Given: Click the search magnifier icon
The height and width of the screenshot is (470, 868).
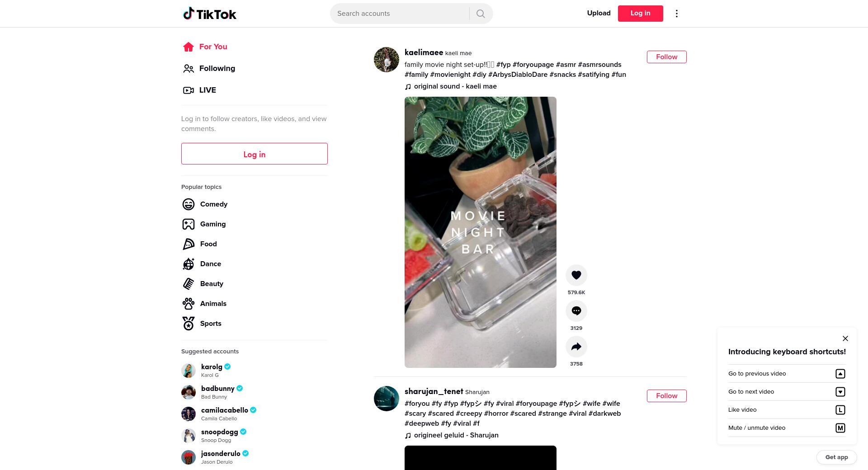Looking at the screenshot, I should point(481,14).
